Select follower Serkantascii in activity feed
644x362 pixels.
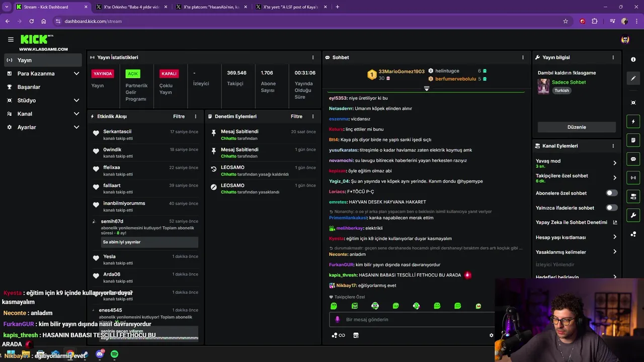coord(117,132)
